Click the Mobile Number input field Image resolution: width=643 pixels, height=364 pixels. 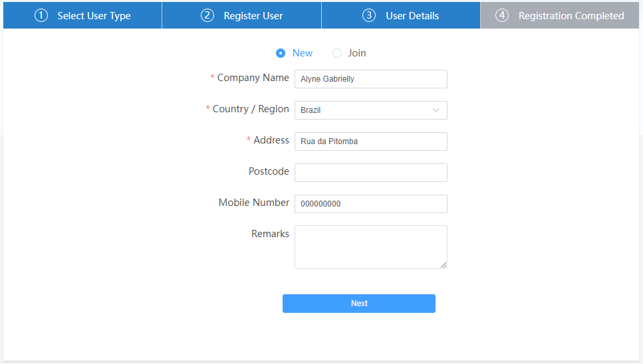coord(370,204)
